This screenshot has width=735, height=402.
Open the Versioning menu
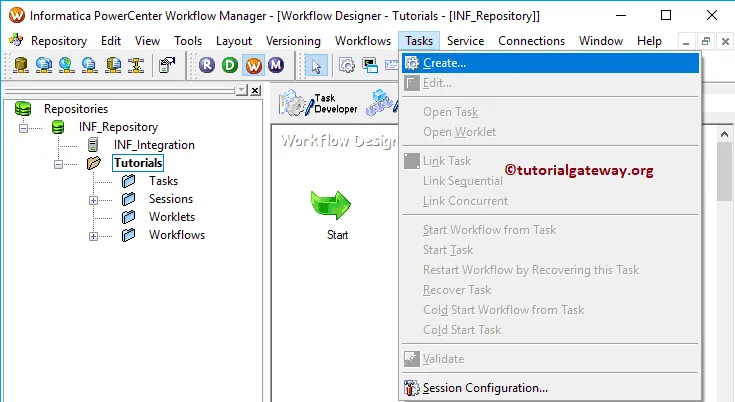click(x=293, y=41)
